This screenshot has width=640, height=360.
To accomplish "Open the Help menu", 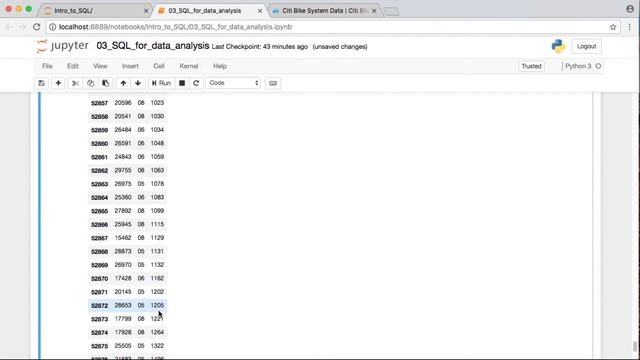I will pyautogui.click(x=220, y=66).
